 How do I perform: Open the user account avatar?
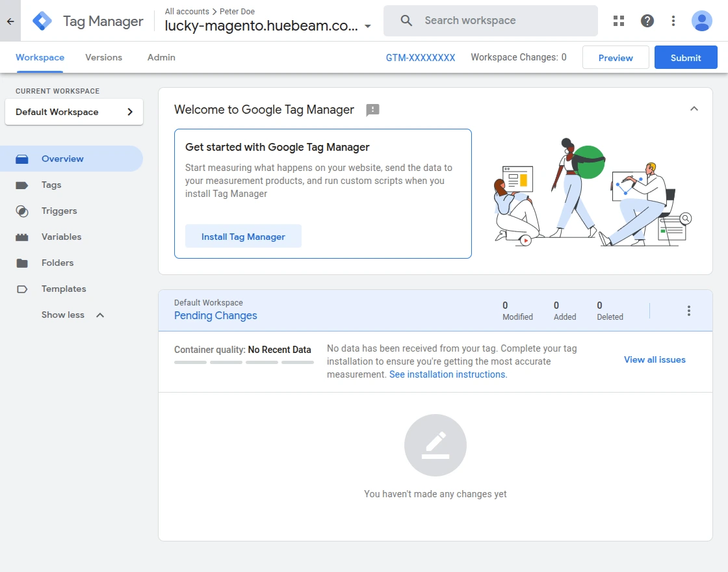click(x=701, y=20)
